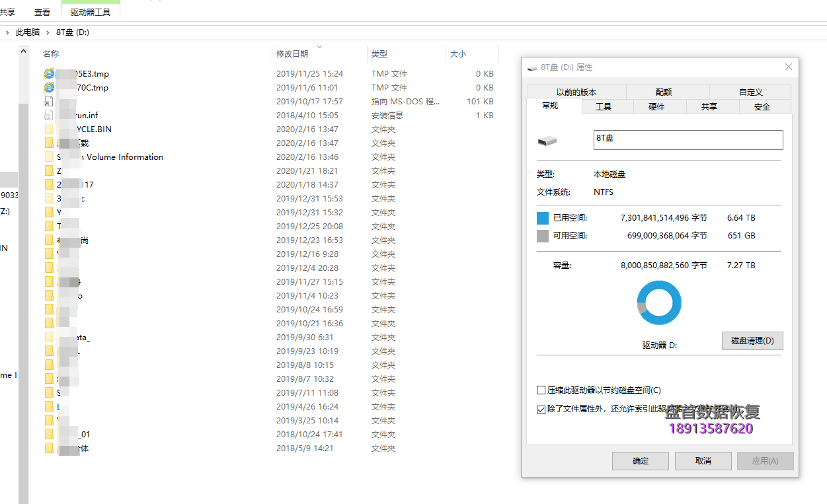
Task: Expand the chevron after 此电脑 in address bar
Action: click(x=48, y=32)
